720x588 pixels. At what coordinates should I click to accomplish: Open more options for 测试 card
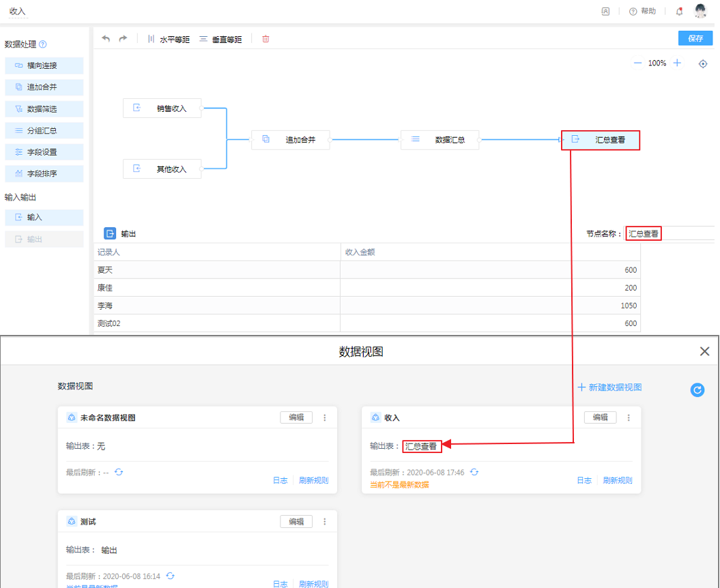coord(325,521)
